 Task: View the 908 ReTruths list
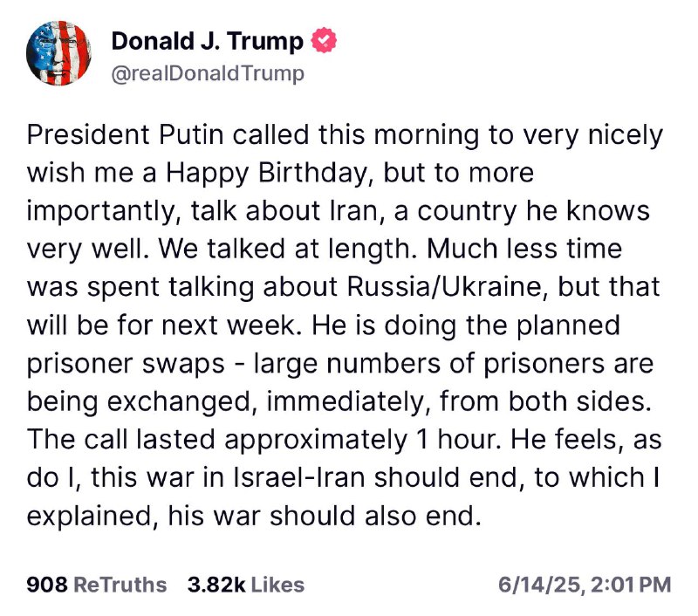tap(97, 585)
